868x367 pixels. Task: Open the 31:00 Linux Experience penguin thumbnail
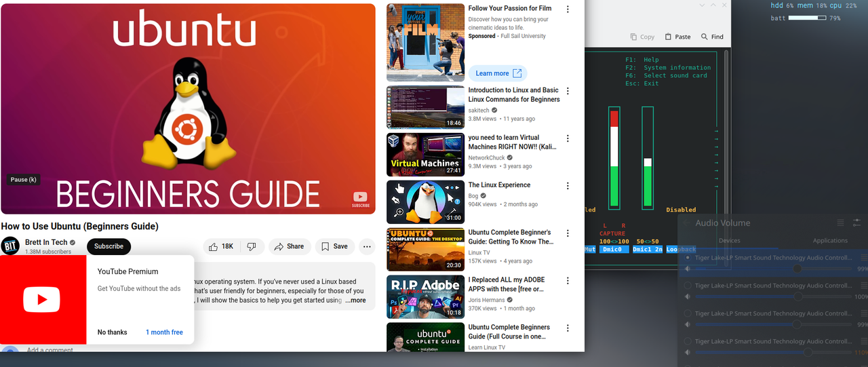point(425,202)
